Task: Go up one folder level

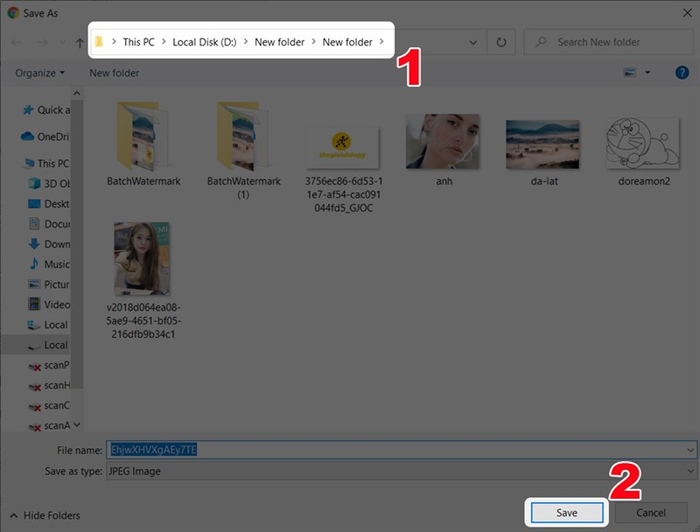Action: (x=79, y=43)
